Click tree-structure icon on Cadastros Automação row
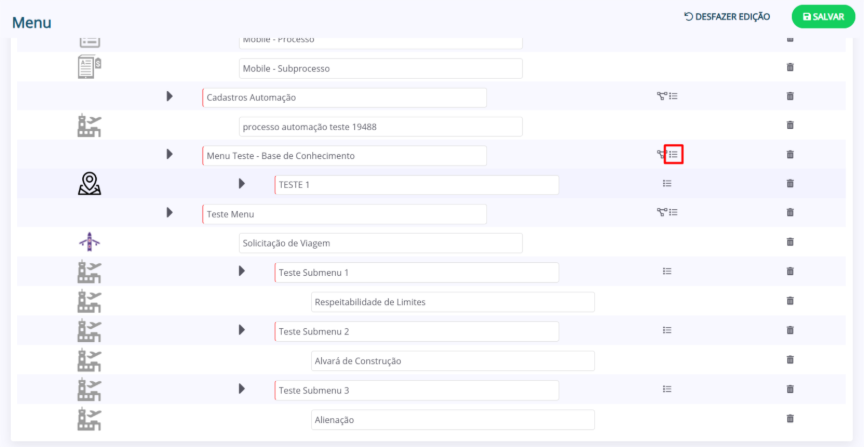The width and height of the screenshot is (864, 447). click(662, 96)
